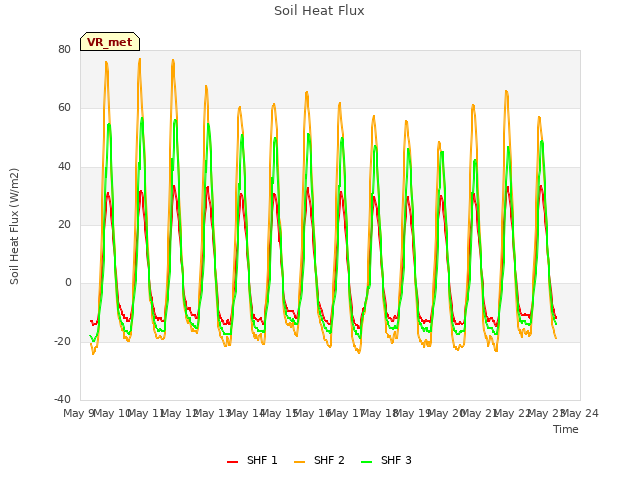Click the orange SHF 2 legend marker
The width and height of the screenshot is (640, 480).
[299, 462]
